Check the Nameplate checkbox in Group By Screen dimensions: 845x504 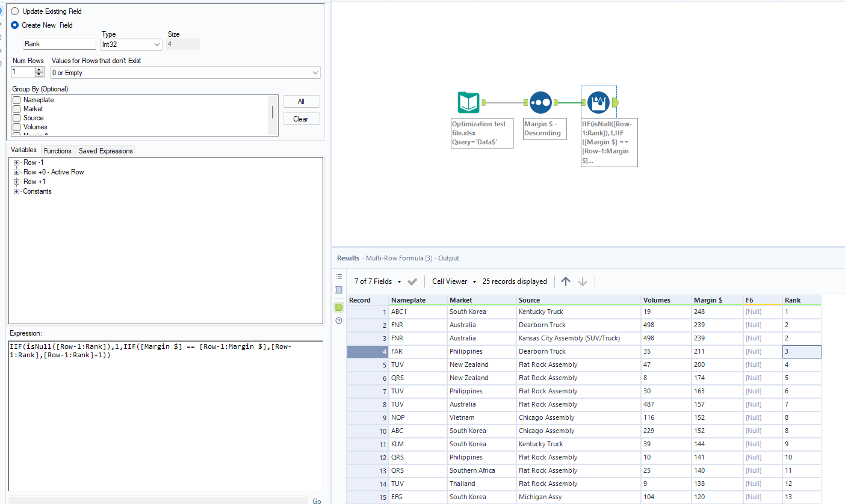pyautogui.click(x=17, y=100)
